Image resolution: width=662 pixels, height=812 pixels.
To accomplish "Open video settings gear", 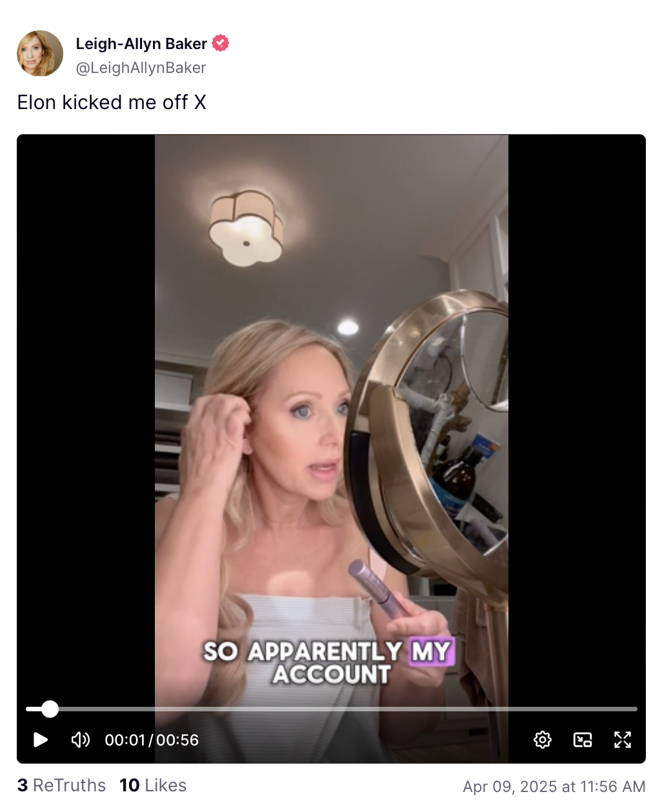I will click(543, 740).
